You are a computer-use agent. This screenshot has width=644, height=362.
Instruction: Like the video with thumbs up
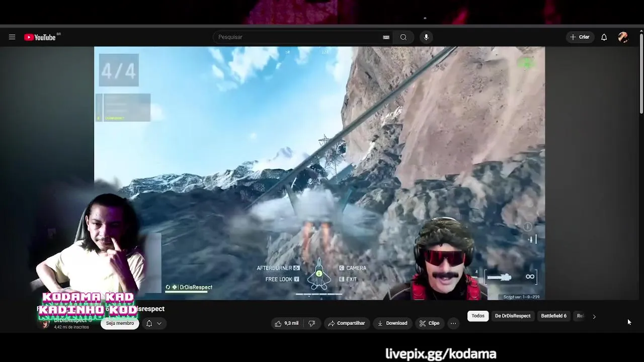[x=287, y=323]
